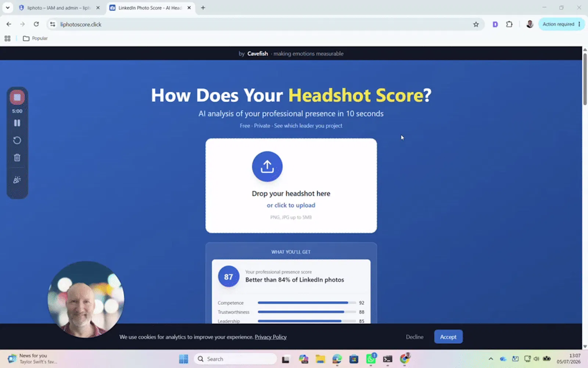Open the apps grid in the bookmarks bar
This screenshot has height=368, width=588.
(7, 38)
